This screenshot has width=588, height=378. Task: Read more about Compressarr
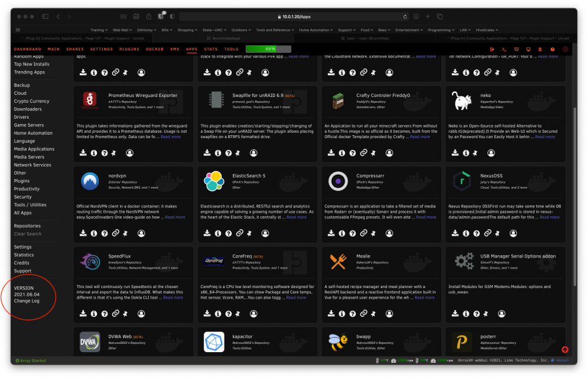click(x=426, y=217)
